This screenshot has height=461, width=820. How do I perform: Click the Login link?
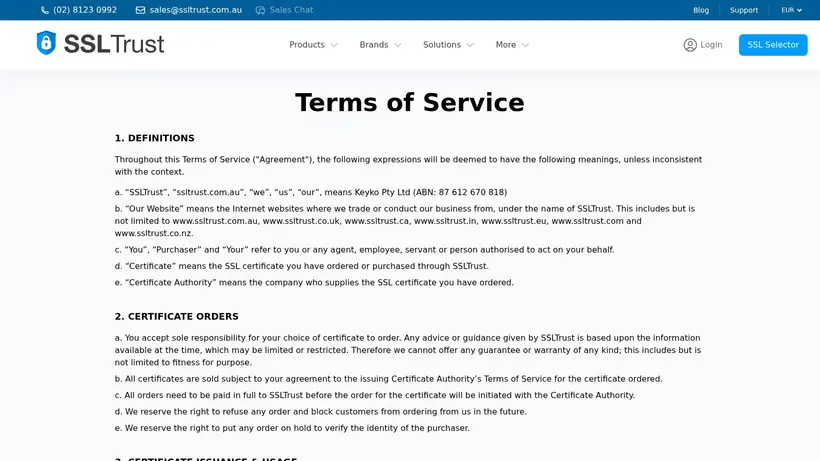[711, 45]
